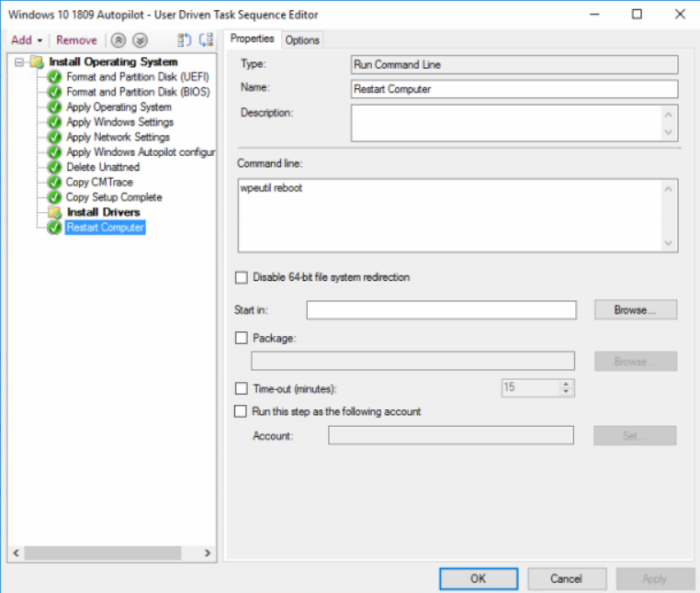Select the Copy Setup Complete step
The width and height of the screenshot is (700, 593).
114,197
